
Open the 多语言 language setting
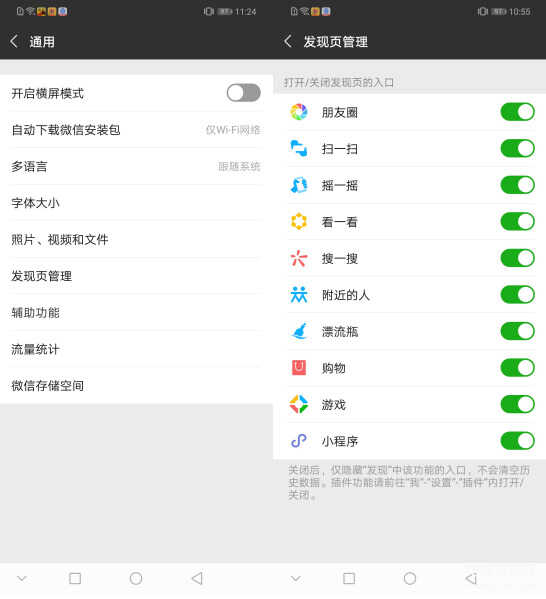coord(136,167)
